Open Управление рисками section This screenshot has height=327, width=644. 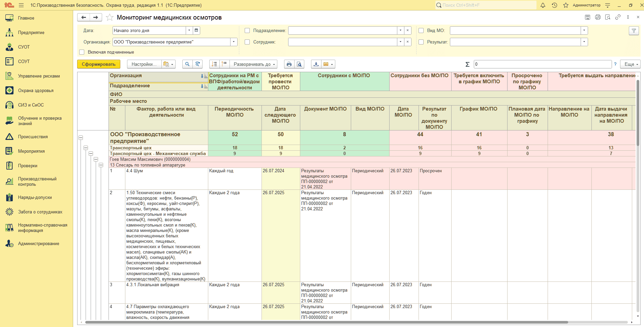(x=39, y=76)
